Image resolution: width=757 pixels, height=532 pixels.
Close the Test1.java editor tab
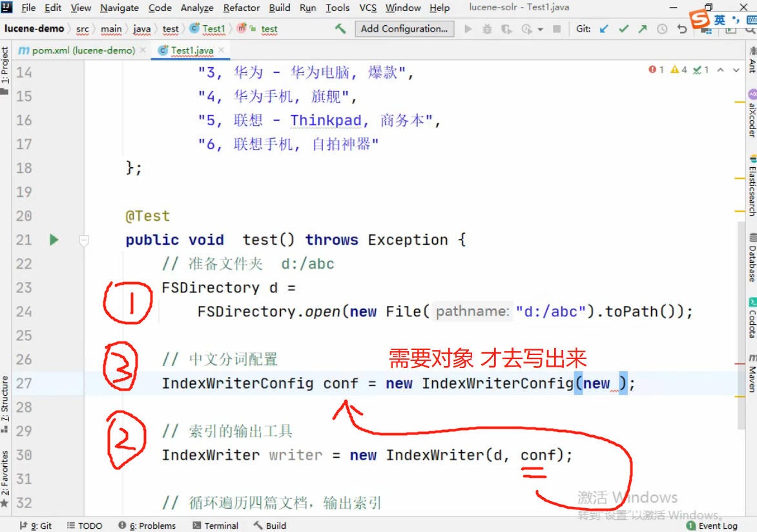tap(221, 50)
